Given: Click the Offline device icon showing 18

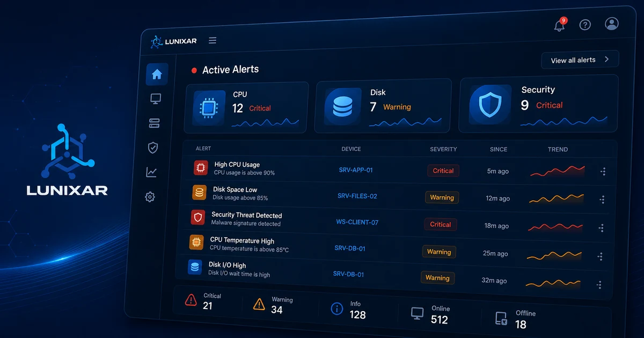Looking at the screenshot, I should [501, 319].
